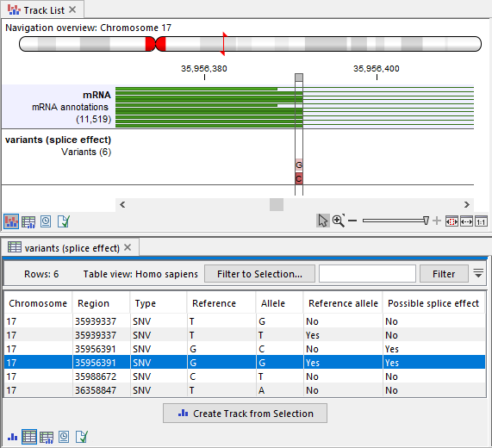Image resolution: width=492 pixels, height=448 pixels.
Task: Click the filter text input field
Action: (367, 274)
